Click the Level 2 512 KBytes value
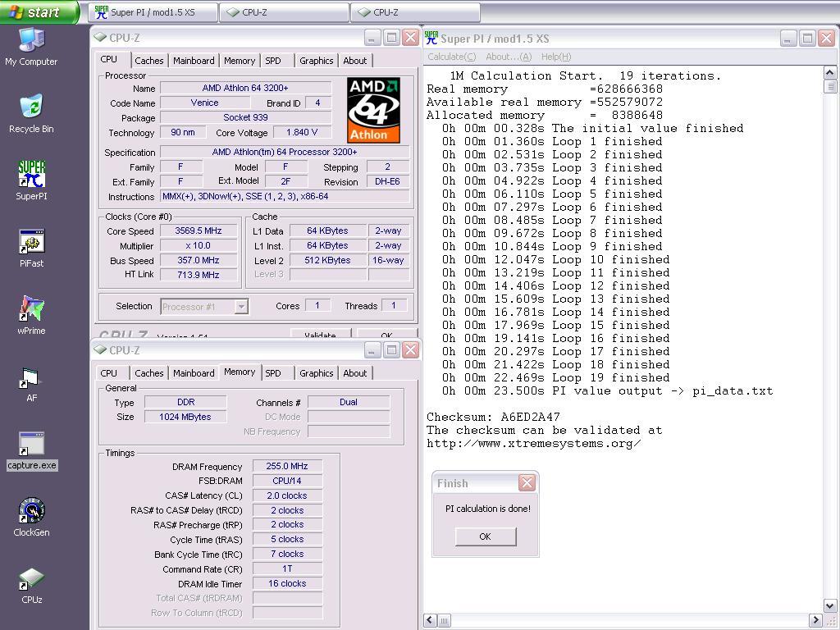This screenshot has height=630, width=840. tap(327, 260)
